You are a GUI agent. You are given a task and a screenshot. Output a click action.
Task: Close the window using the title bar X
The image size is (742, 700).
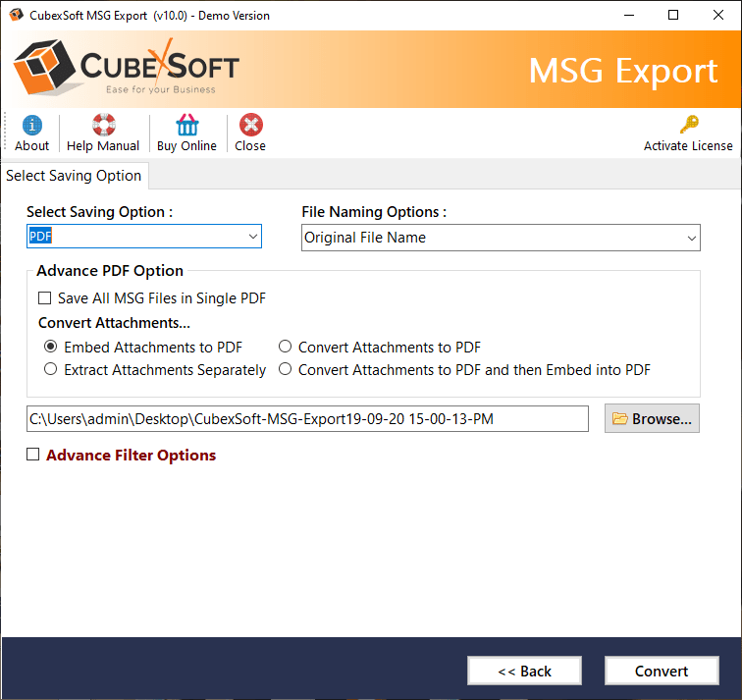point(717,15)
